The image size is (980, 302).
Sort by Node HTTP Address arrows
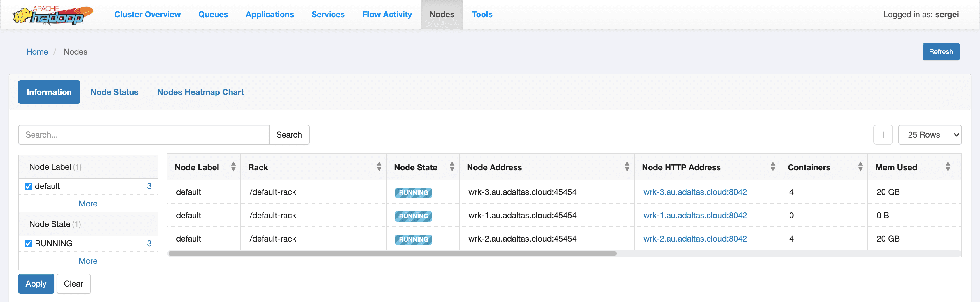(x=773, y=167)
